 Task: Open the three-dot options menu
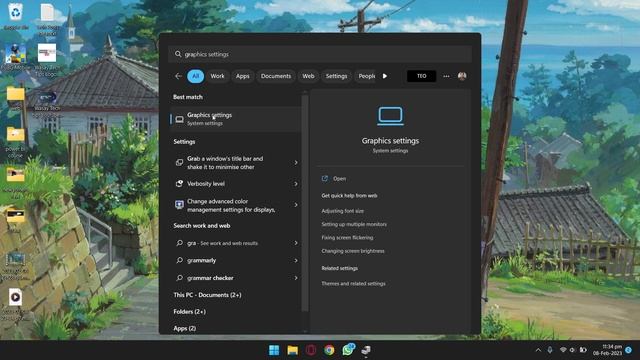(x=446, y=76)
